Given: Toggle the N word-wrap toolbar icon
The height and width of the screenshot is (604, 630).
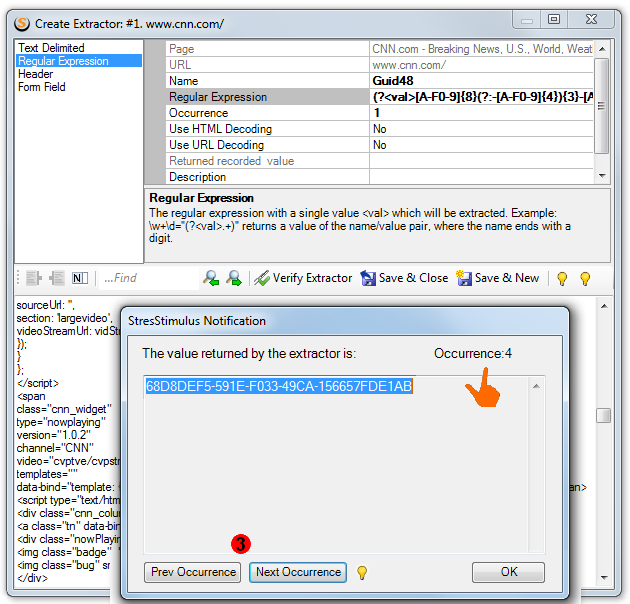Looking at the screenshot, I should (80, 278).
